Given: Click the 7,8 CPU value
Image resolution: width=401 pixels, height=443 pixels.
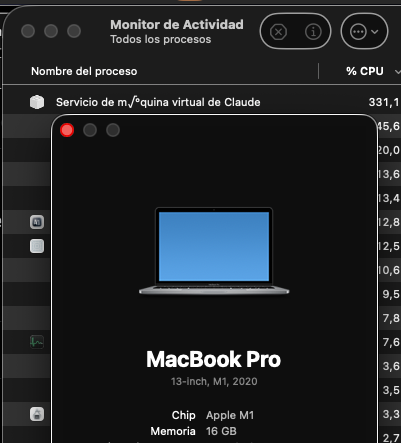Looking at the screenshot, I should click(x=391, y=318).
